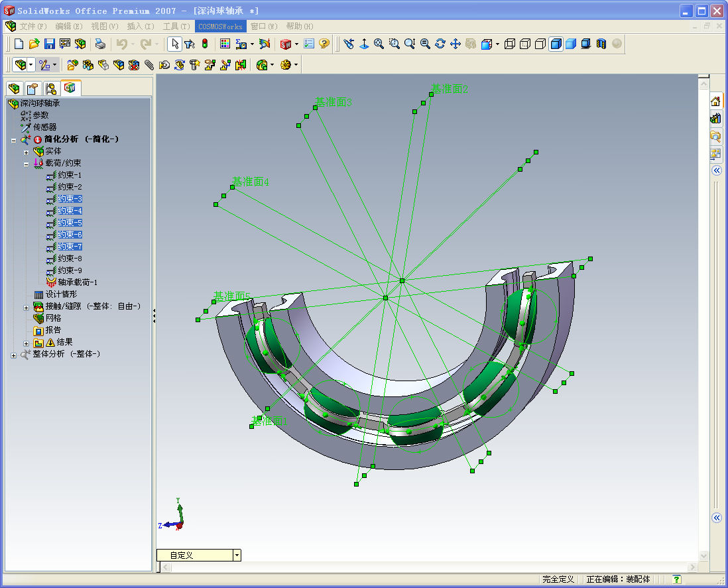Open the 编辑(E) menu

(x=69, y=27)
